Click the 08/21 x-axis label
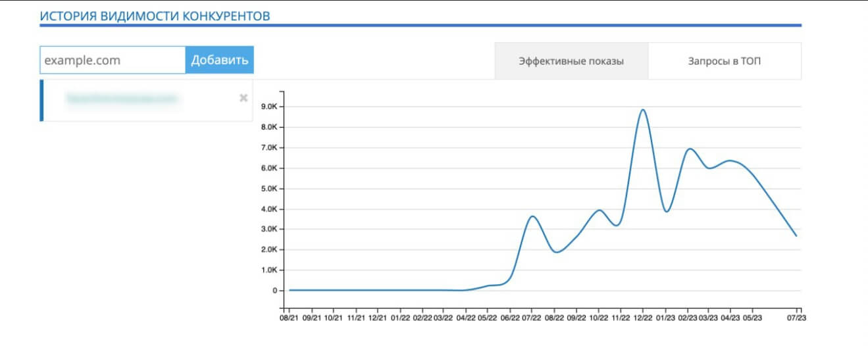 pyautogui.click(x=288, y=318)
